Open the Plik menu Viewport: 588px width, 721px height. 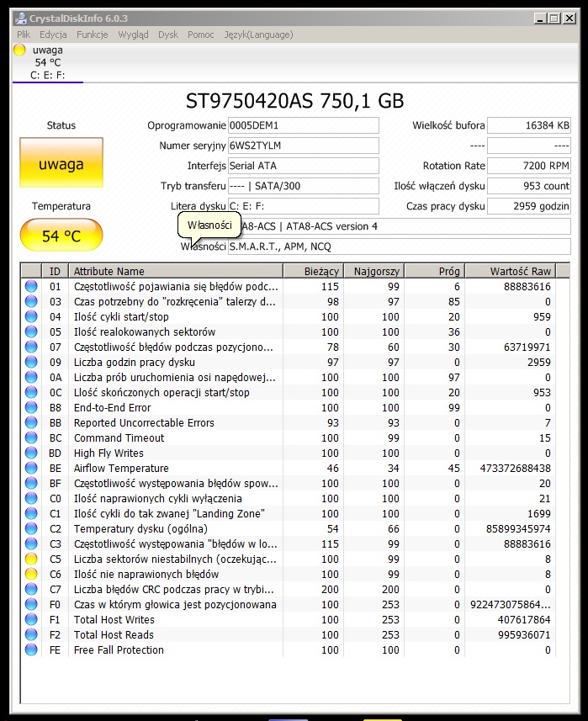pyautogui.click(x=24, y=34)
